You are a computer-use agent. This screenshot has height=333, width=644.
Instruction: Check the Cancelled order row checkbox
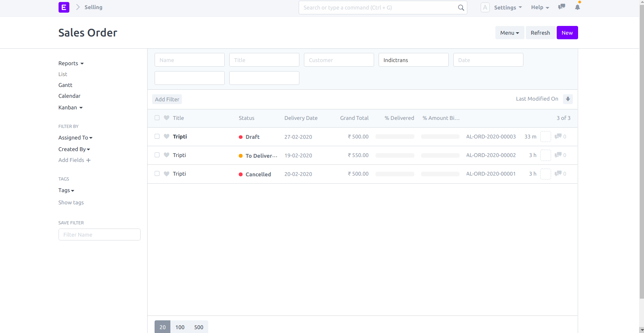coord(157,174)
